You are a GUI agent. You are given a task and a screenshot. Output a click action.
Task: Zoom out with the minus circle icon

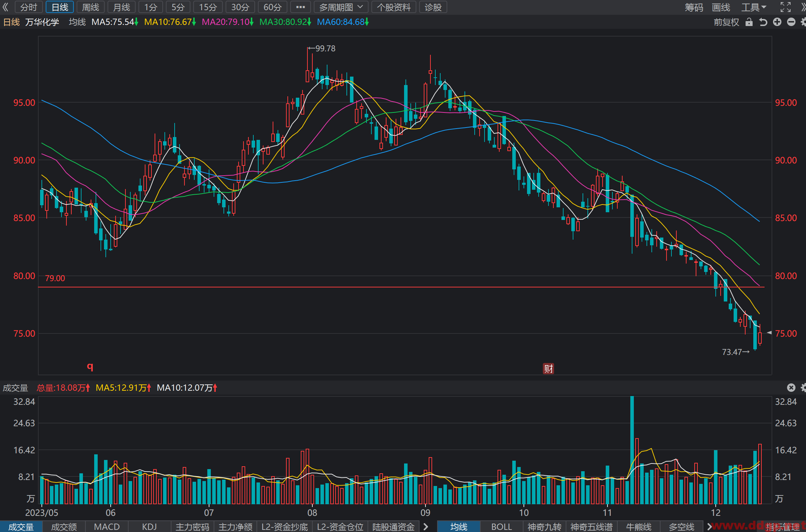pos(791,22)
